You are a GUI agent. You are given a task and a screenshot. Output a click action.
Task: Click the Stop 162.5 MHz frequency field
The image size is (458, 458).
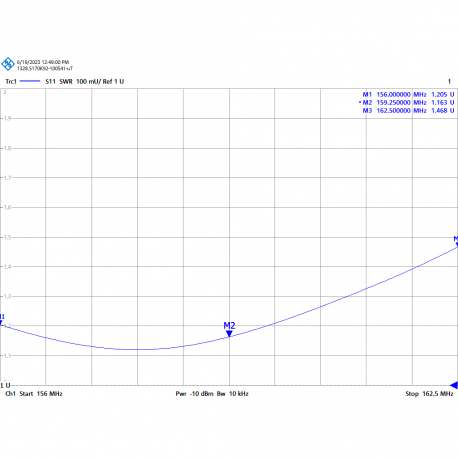tap(429, 394)
